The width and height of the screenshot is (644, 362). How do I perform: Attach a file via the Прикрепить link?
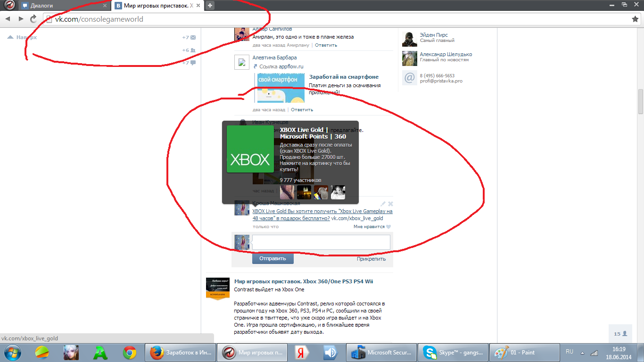(x=371, y=259)
